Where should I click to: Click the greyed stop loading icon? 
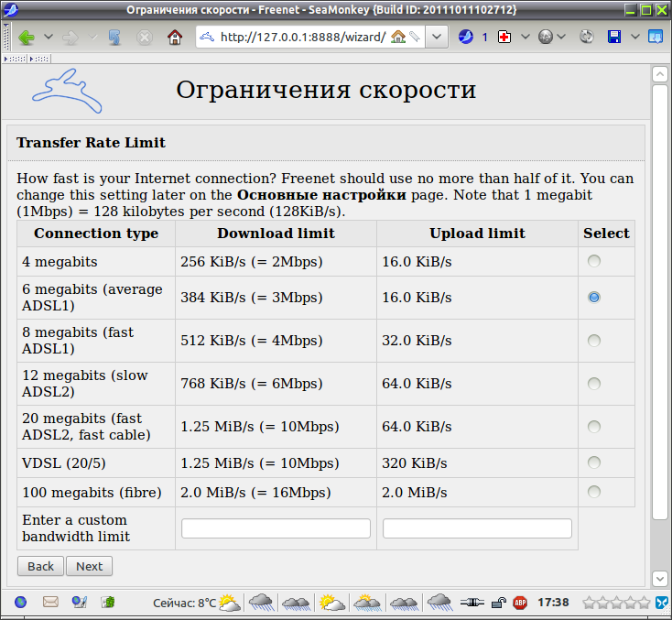click(x=145, y=38)
